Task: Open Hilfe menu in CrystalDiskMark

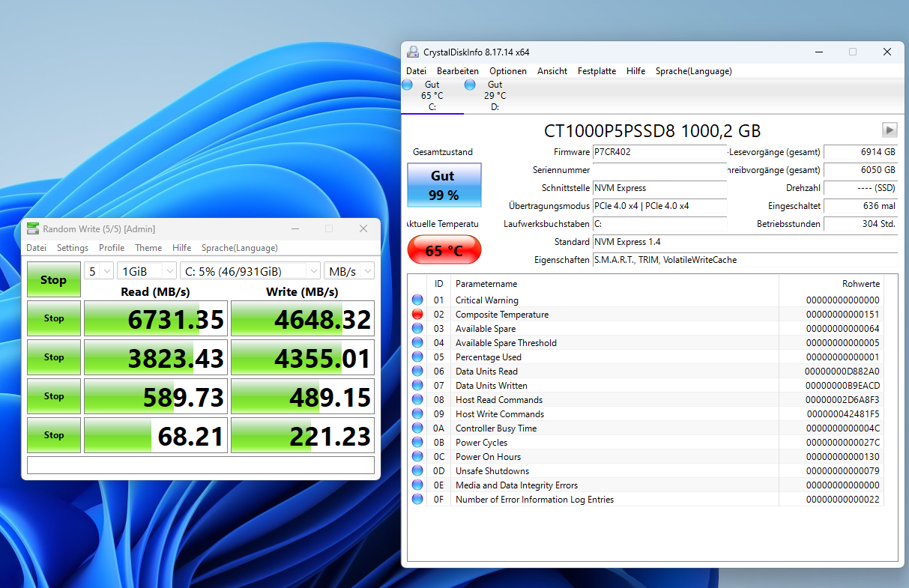Action: 182,248
